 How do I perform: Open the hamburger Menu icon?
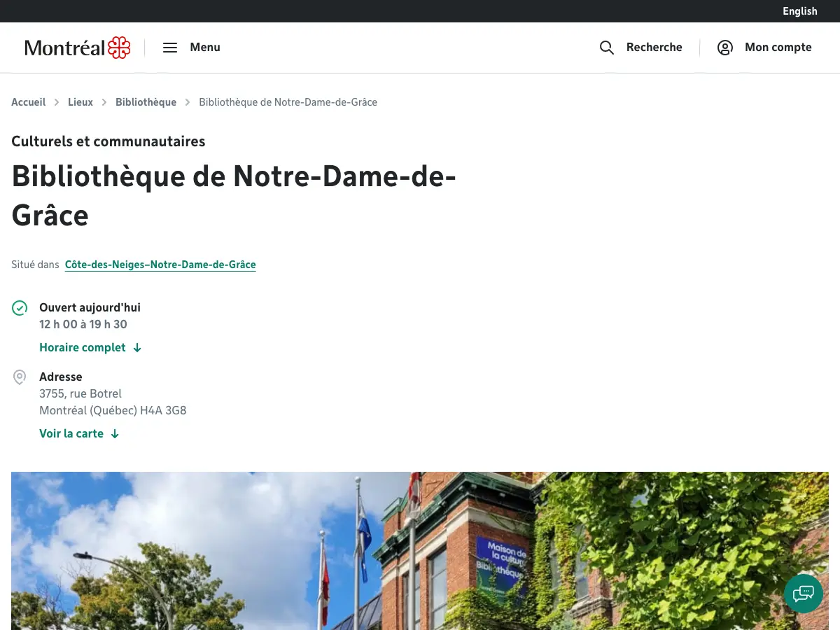[170, 48]
